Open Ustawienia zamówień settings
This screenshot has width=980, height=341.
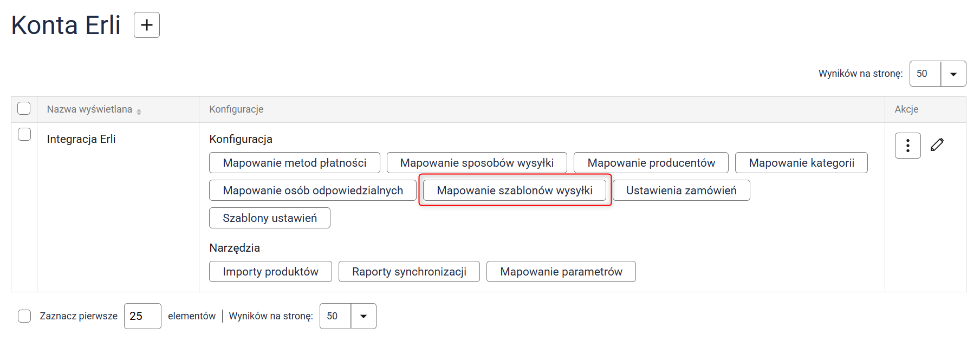681,191
